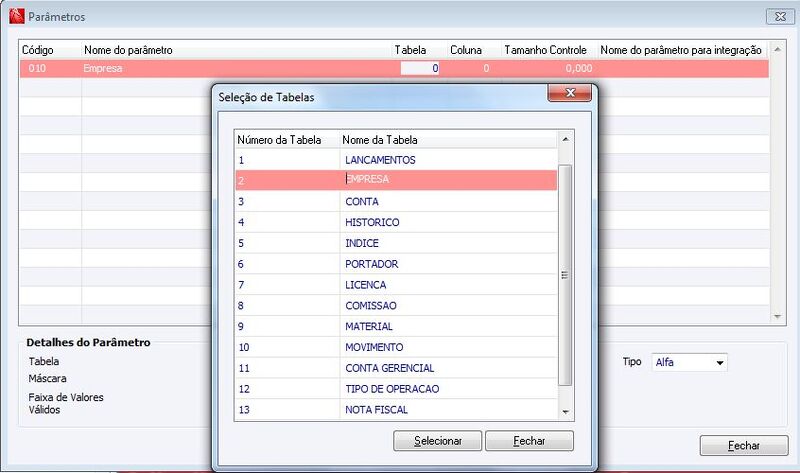Screen dimensions: 800x473
Task: Click the Parâmetros window app icon
Action: [16, 16]
